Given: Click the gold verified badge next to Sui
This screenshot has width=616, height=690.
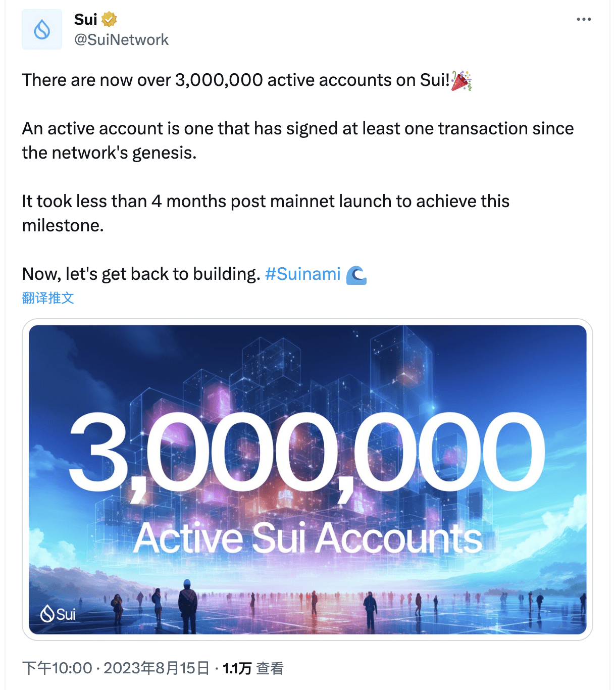Looking at the screenshot, I should (109, 19).
